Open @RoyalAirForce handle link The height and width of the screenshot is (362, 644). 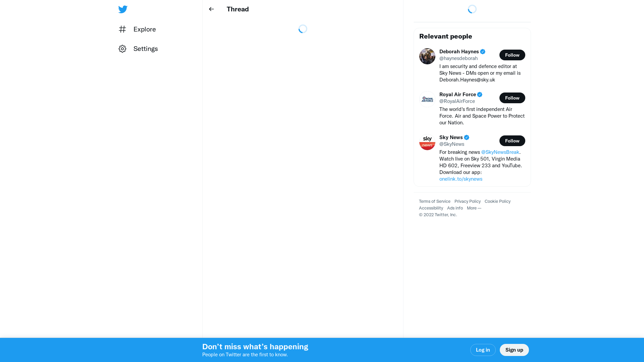(x=457, y=101)
